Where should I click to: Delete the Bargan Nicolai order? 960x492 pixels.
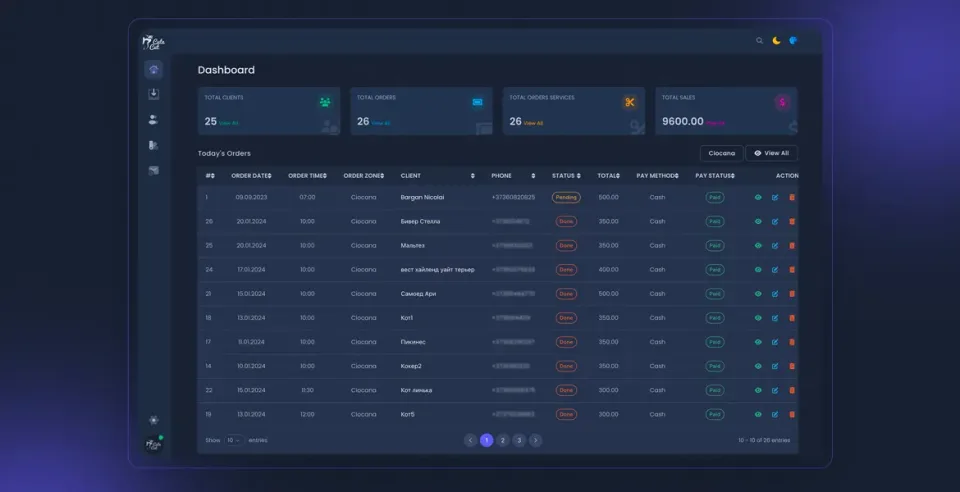tap(792, 198)
